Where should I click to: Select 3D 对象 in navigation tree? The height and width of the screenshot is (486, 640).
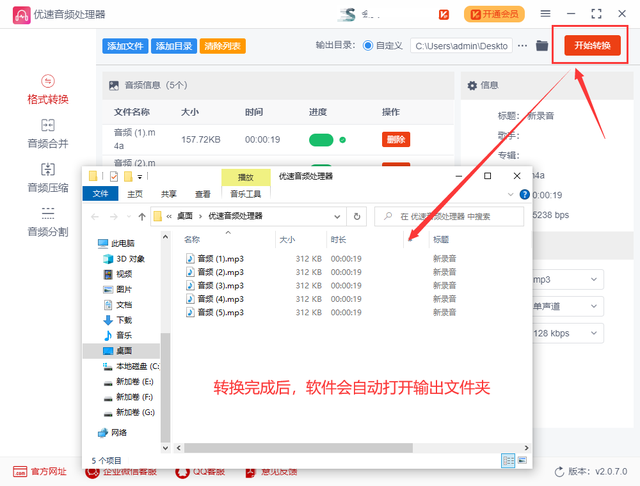coord(124,259)
